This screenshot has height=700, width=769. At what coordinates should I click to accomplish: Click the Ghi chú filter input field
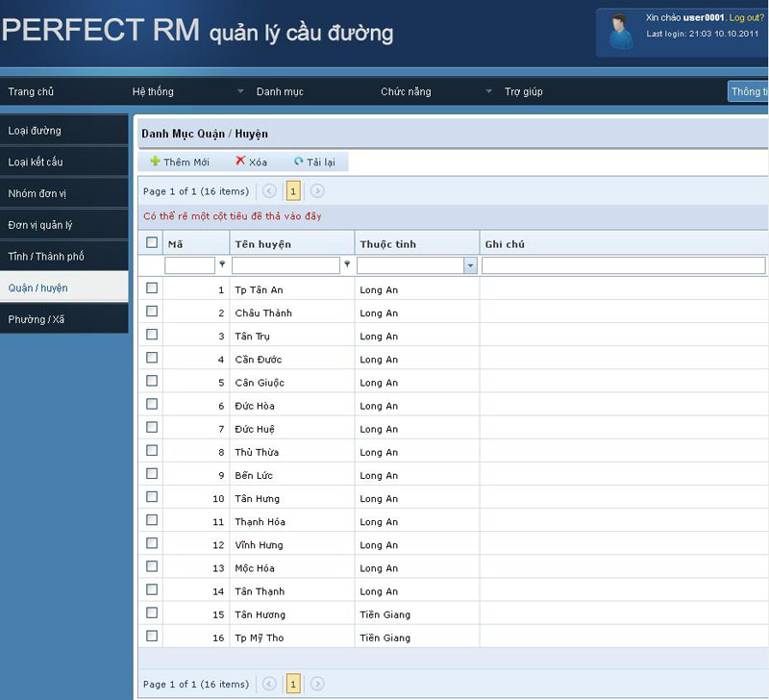[623, 265]
